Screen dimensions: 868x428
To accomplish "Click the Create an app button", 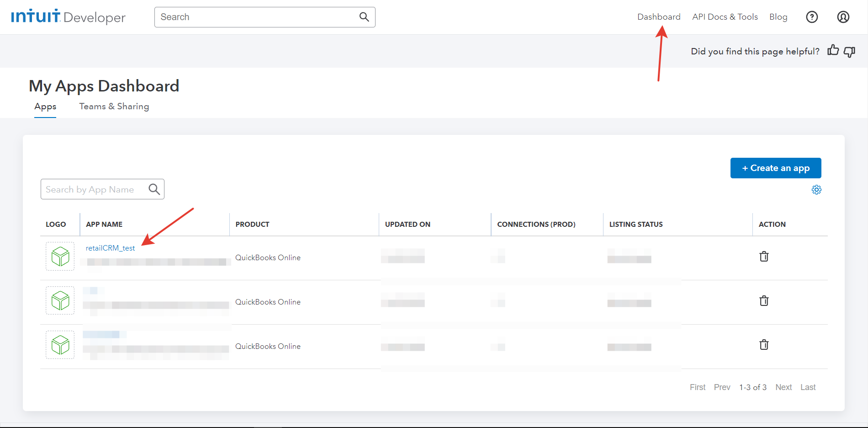I will pyautogui.click(x=776, y=168).
